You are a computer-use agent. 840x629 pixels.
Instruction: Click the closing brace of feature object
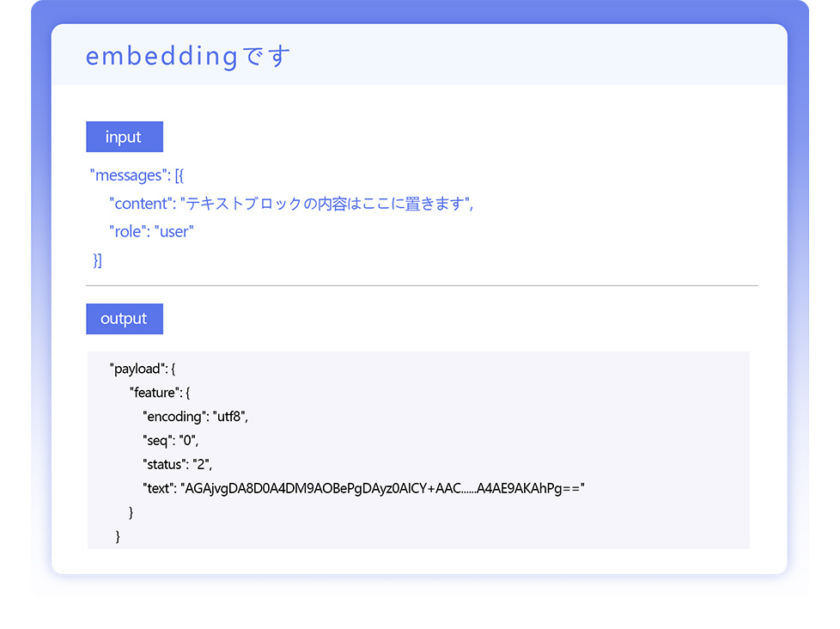(131, 513)
